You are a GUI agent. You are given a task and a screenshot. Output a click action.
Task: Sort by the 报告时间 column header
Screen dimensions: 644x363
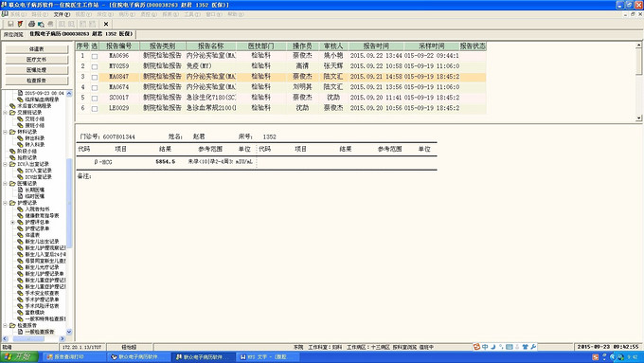pos(376,46)
